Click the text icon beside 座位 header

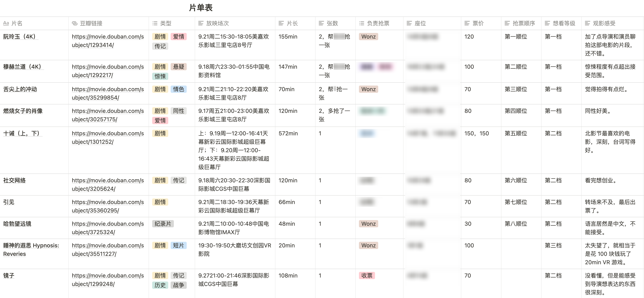(x=409, y=23)
